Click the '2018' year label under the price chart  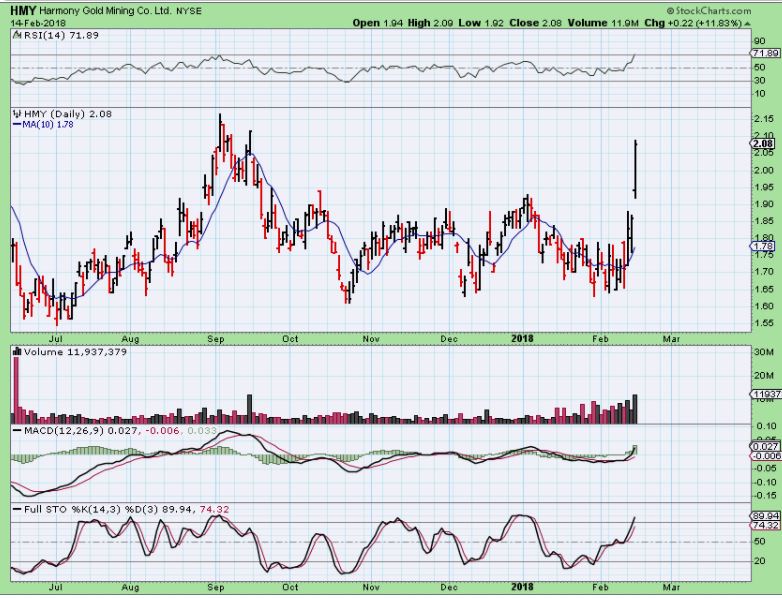coord(522,339)
